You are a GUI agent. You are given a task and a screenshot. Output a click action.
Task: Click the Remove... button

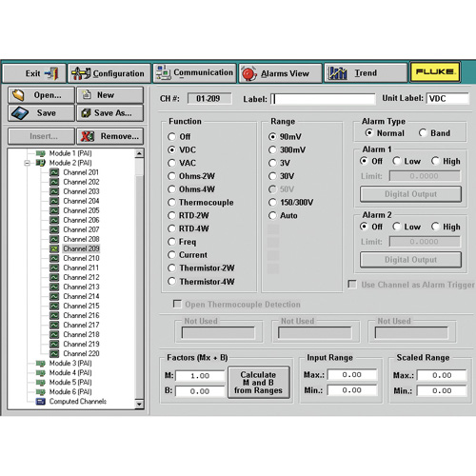pos(109,136)
